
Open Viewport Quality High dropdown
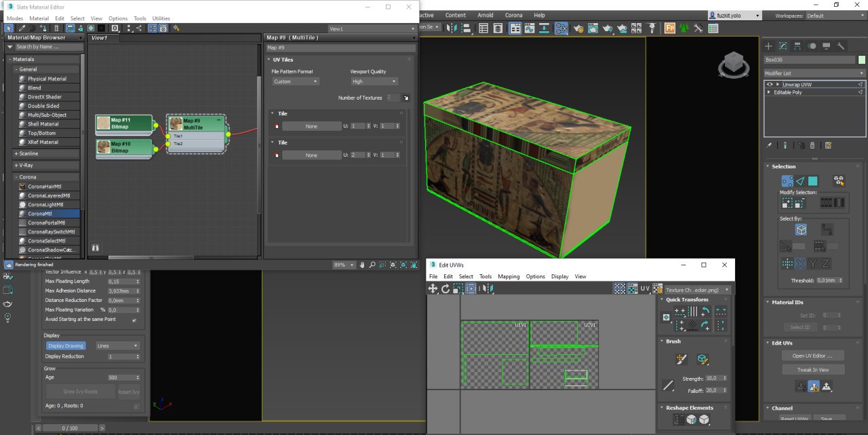374,81
